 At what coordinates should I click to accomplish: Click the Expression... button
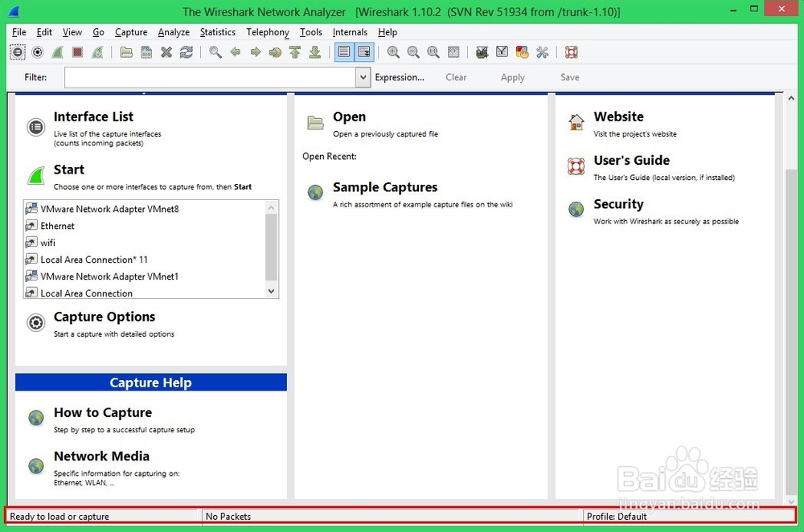tap(400, 77)
